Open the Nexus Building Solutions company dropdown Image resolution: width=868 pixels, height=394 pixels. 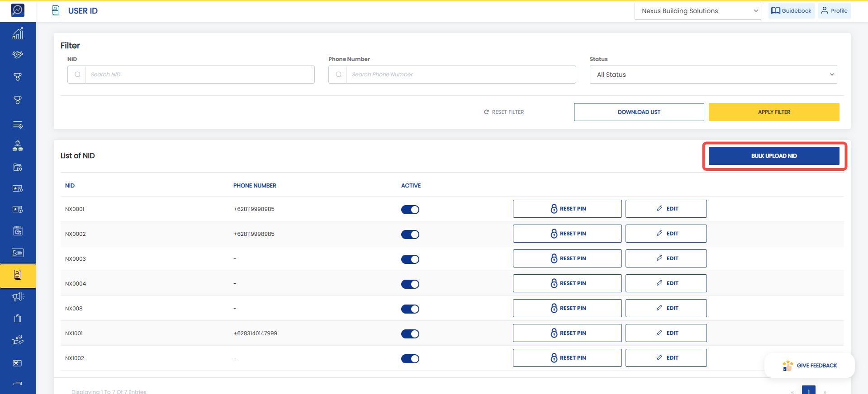(698, 11)
